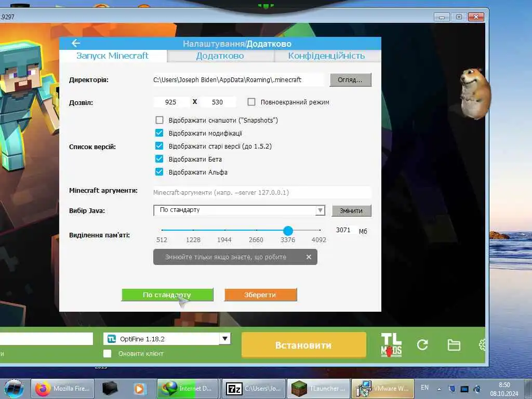Open TL Mods icon in bottom bar

(x=391, y=345)
